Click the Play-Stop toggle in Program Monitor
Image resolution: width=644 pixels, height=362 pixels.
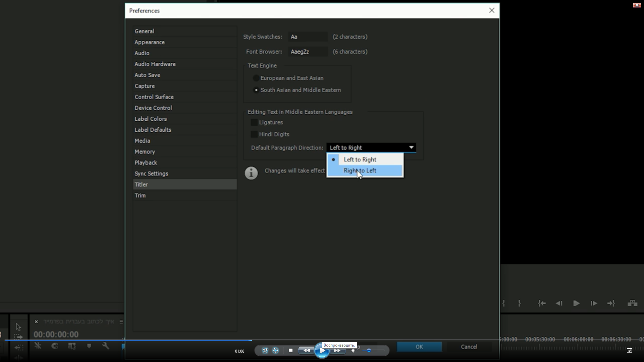pos(576,303)
